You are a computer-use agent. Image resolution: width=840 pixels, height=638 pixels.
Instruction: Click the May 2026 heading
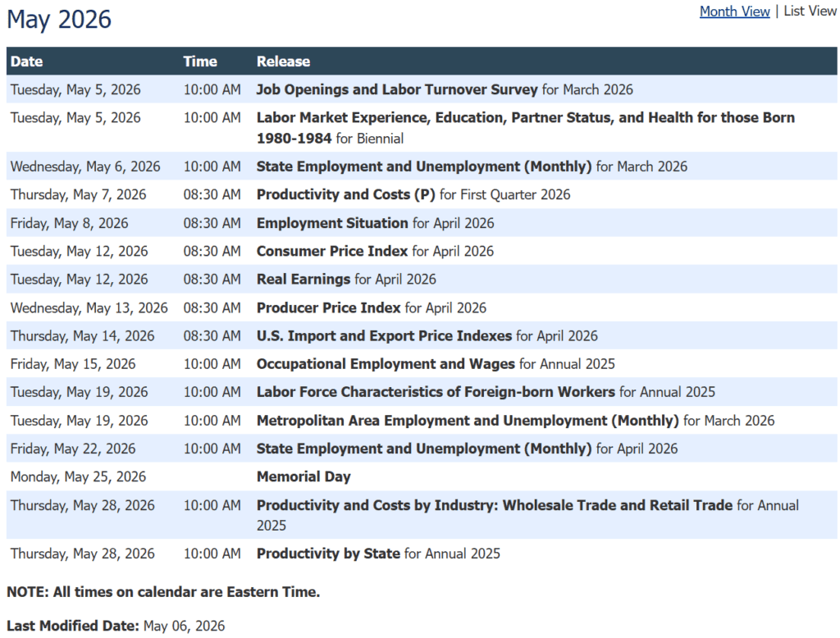[59, 20]
